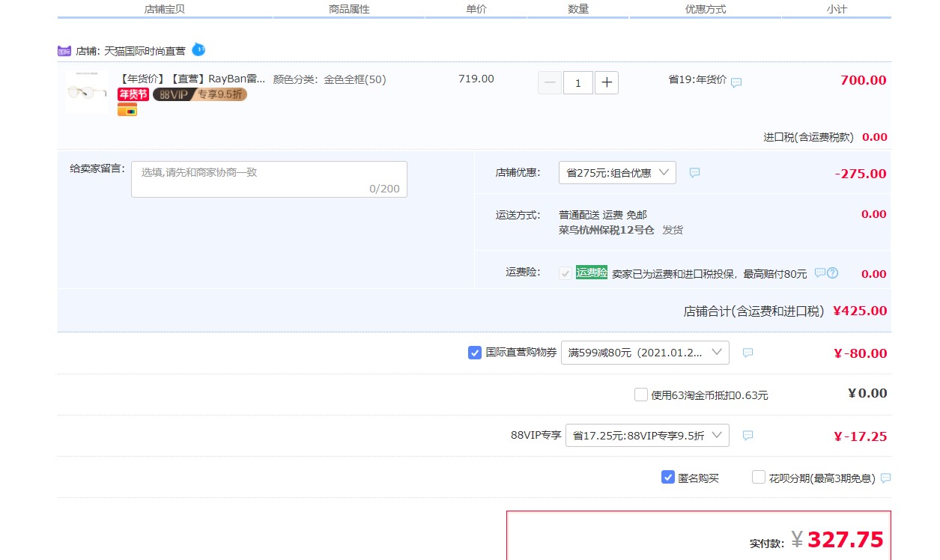Screen dimensions: 940x560
Task: Click the ¥-17.25 VIP discount amount
Action: [860, 436]
